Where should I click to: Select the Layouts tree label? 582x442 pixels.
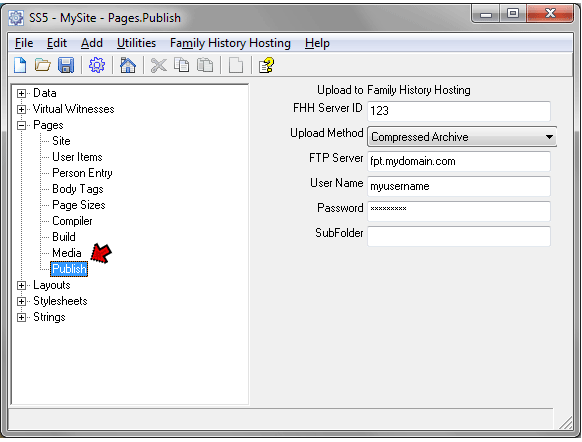pos(52,285)
